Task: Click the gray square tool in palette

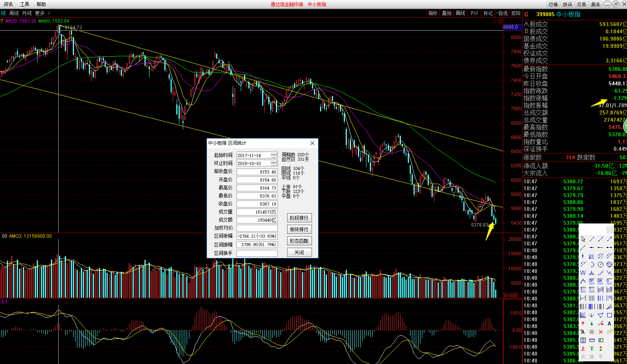Action: click(x=592, y=332)
